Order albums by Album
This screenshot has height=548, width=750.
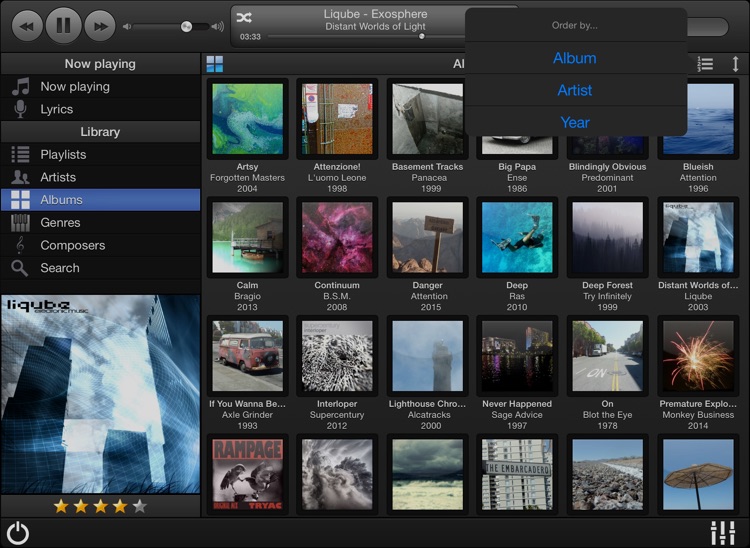click(575, 58)
